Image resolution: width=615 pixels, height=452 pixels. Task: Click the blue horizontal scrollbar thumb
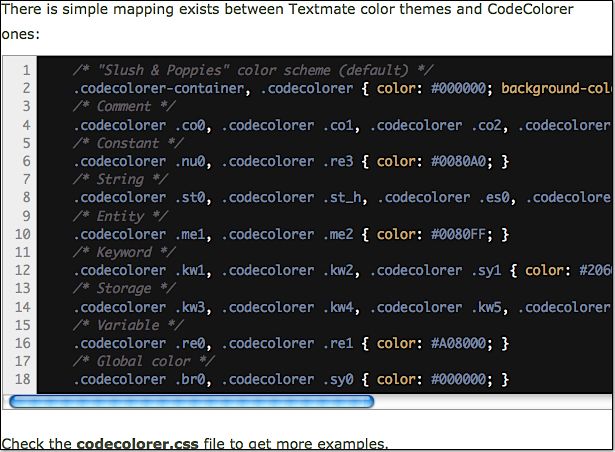pos(191,401)
